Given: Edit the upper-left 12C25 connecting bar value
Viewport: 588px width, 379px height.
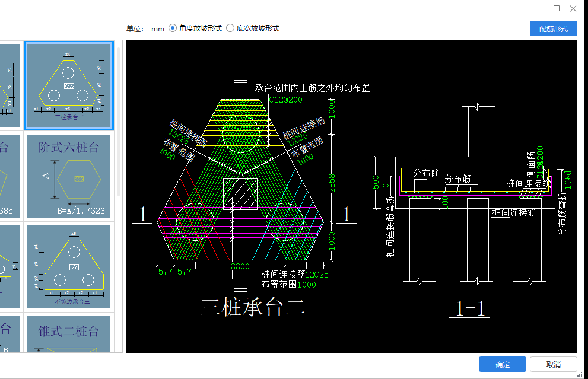Looking at the screenshot, I should [x=179, y=137].
